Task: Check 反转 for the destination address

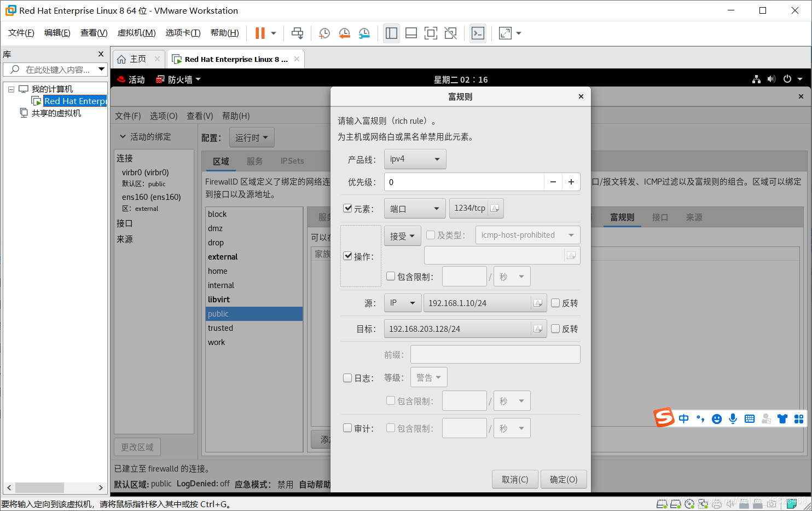Action: (555, 329)
